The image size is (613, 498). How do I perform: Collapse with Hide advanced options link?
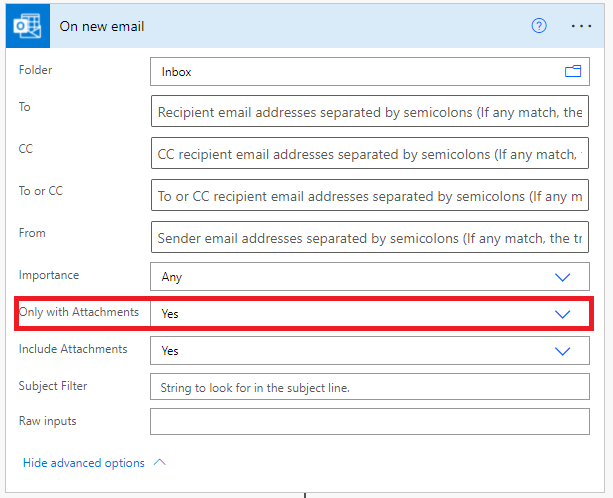[x=84, y=463]
